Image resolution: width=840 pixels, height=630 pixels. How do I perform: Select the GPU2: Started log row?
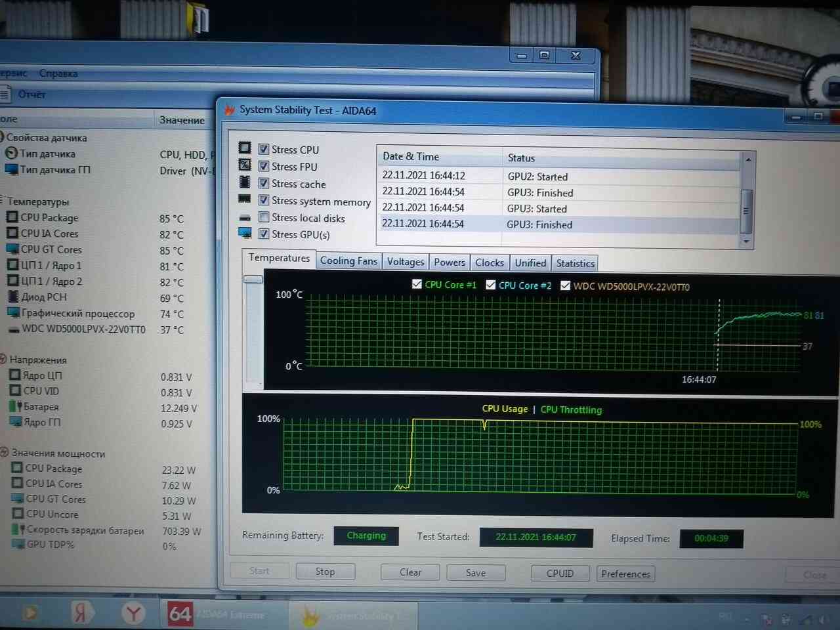tap(558, 177)
